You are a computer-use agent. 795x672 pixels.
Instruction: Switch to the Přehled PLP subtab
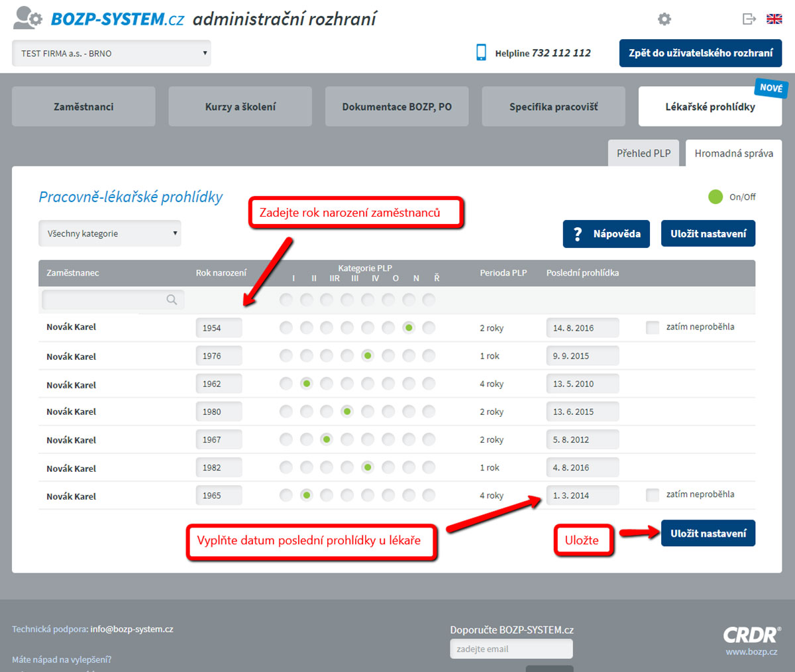[x=644, y=153]
